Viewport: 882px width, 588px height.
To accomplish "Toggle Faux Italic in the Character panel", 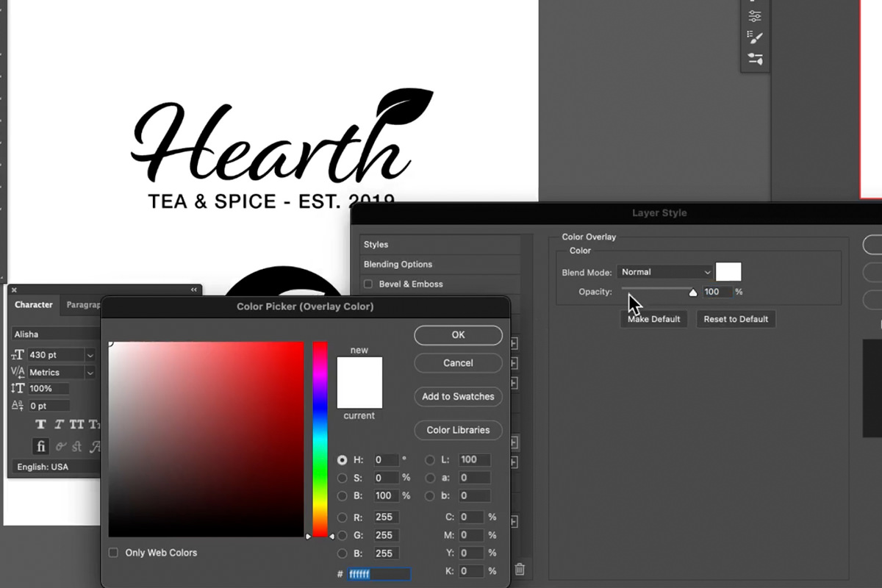I will click(59, 424).
